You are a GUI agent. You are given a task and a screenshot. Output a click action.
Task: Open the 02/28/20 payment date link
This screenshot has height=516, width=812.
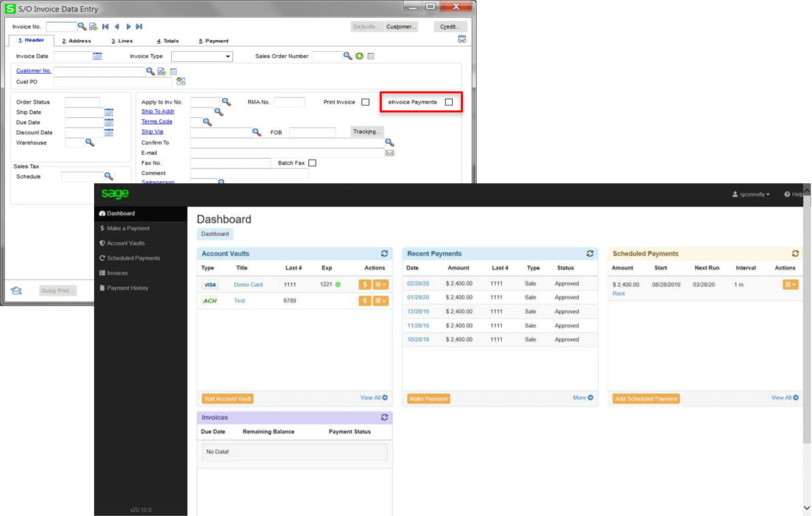tap(418, 284)
